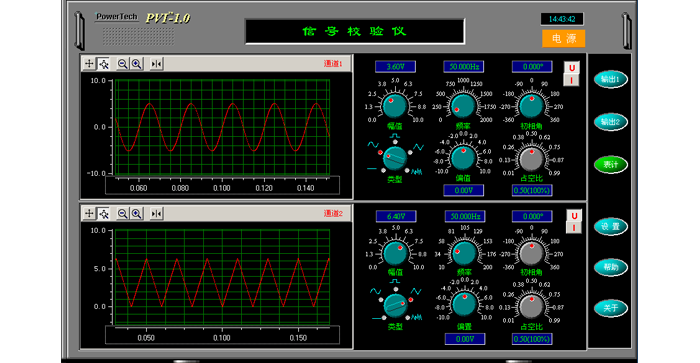The image size is (700, 363).
Task: Click the center-cursor icon in channel 2 toolbar
Action: 156,213
